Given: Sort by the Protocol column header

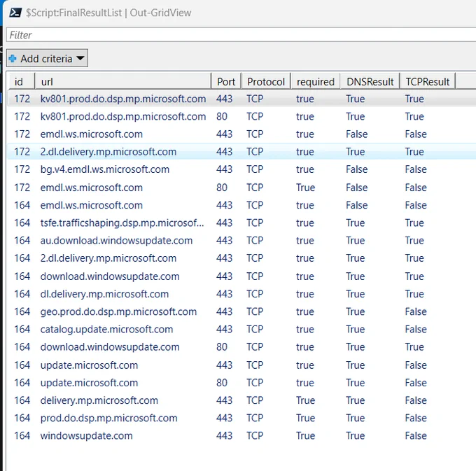Looking at the screenshot, I should point(266,81).
